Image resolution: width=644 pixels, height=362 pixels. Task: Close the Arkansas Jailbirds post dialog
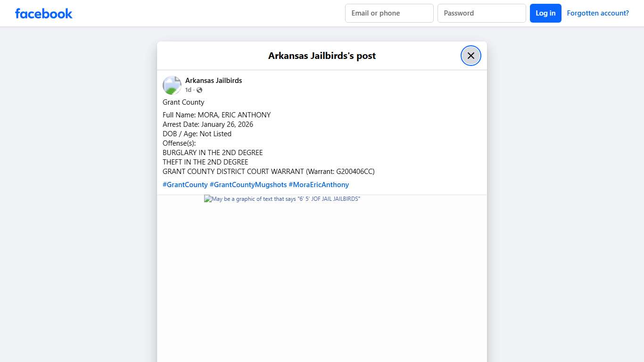tap(471, 56)
